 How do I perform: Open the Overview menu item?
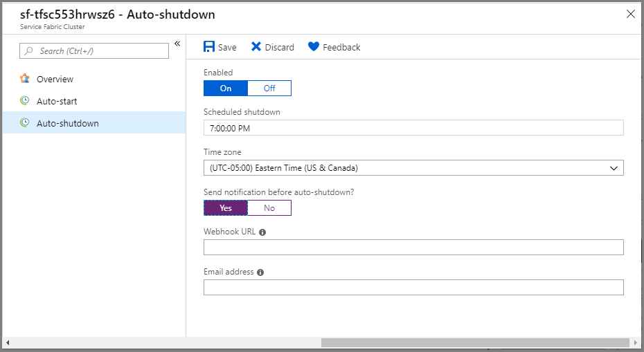click(94, 79)
